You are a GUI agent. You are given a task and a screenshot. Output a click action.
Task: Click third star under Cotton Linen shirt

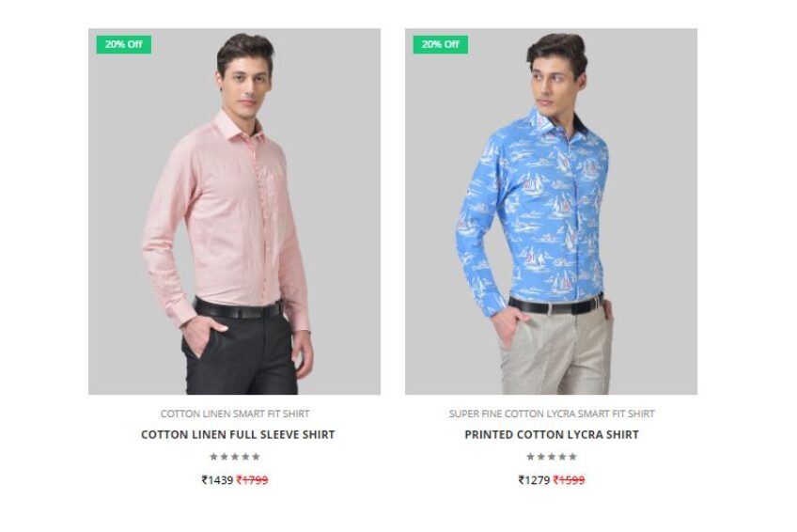pyautogui.click(x=235, y=456)
